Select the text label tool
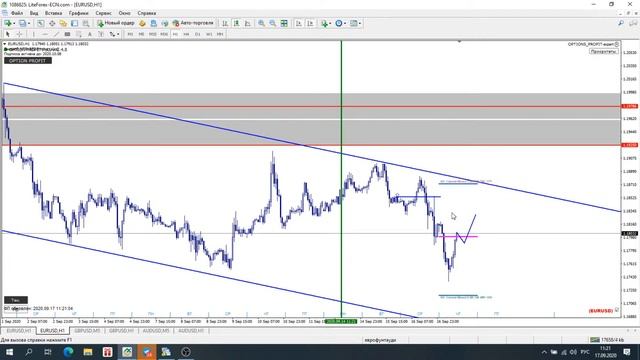This screenshot has width=640, height=360. pyautogui.click(x=101, y=34)
